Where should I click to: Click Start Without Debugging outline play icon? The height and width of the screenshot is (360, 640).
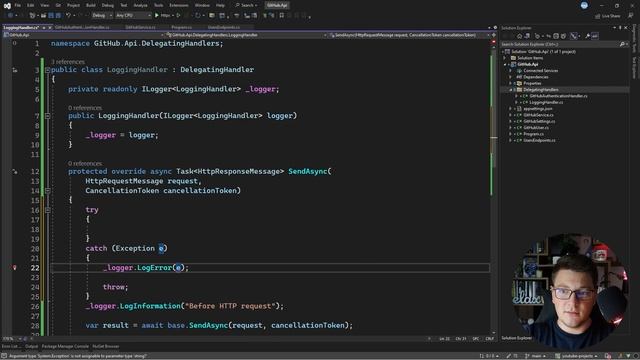click(x=178, y=16)
